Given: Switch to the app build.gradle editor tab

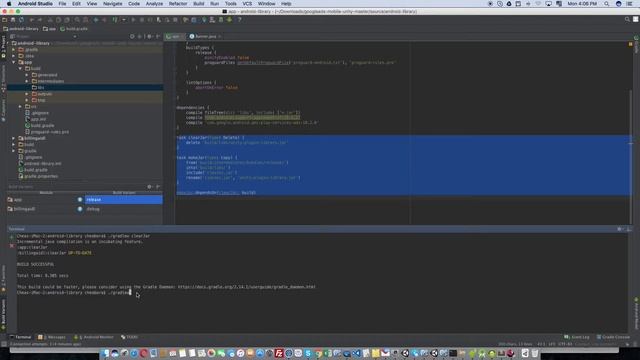Looking at the screenshot, I should [x=175, y=36].
